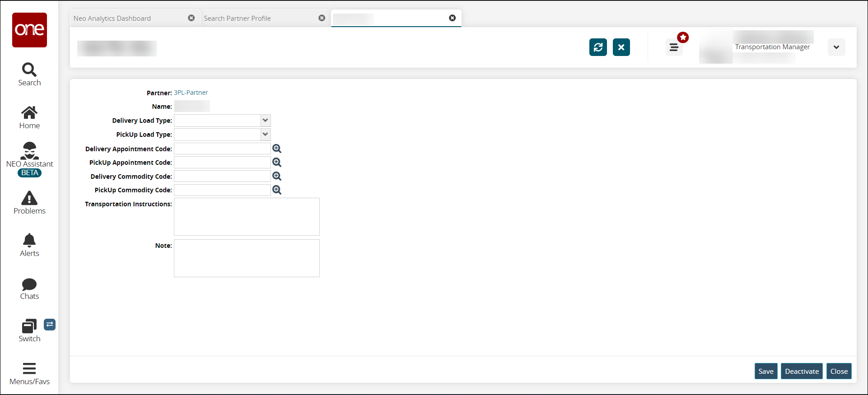Open Delivery Appointment Code lookup magnifier
The height and width of the screenshot is (395, 868).
click(277, 149)
